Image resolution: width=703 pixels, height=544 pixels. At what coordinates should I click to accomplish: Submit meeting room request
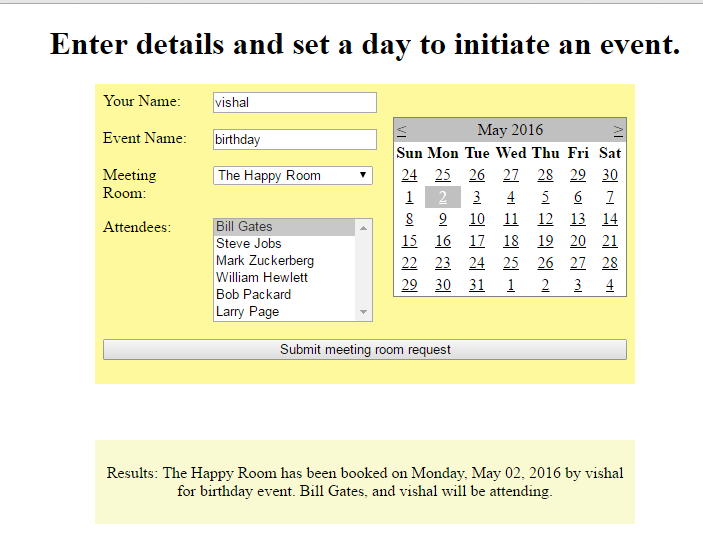pyautogui.click(x=365, y=350)
